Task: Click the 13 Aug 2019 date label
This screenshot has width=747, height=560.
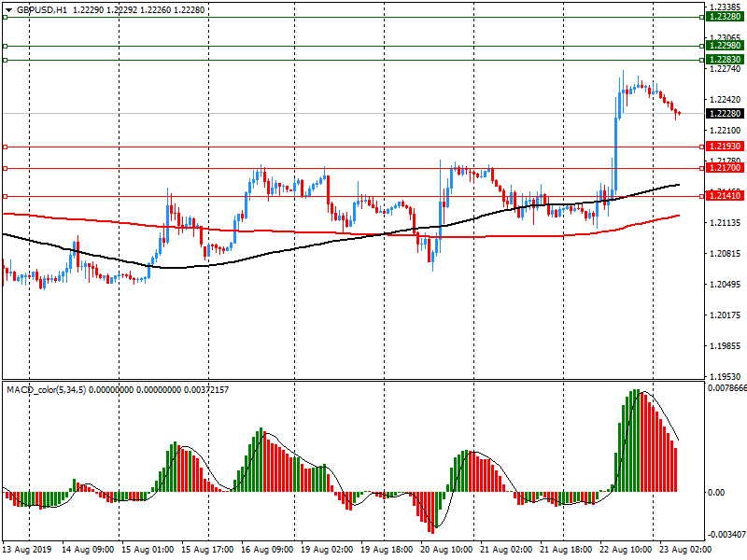Action: click(27, 550)
